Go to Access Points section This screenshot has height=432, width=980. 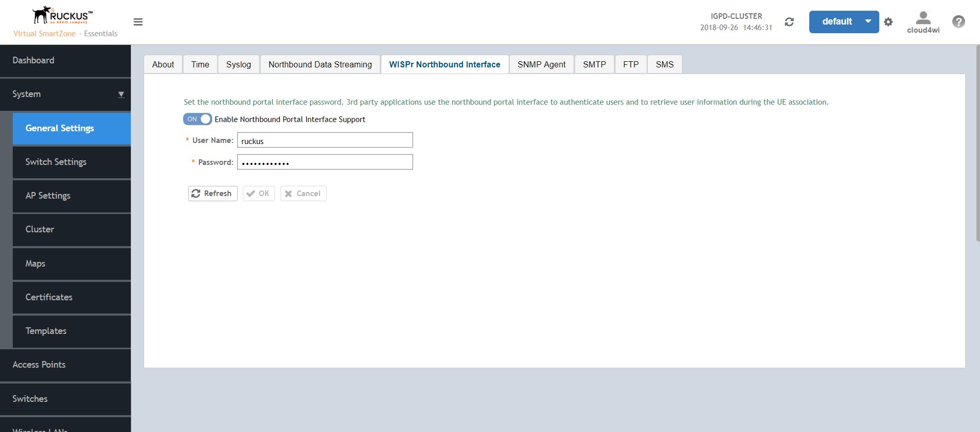65,365
